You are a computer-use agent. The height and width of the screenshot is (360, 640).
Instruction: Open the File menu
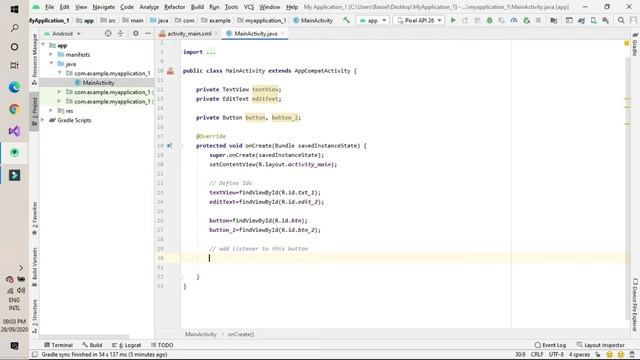pos(49,7)
